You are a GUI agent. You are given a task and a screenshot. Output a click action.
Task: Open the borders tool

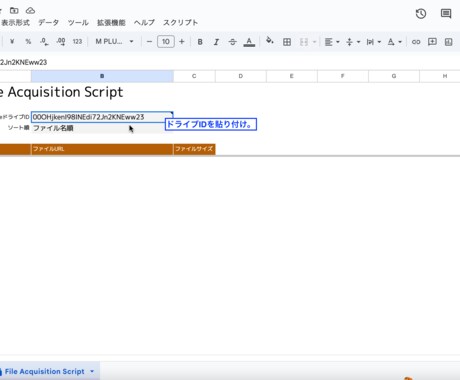coord(287,42)
